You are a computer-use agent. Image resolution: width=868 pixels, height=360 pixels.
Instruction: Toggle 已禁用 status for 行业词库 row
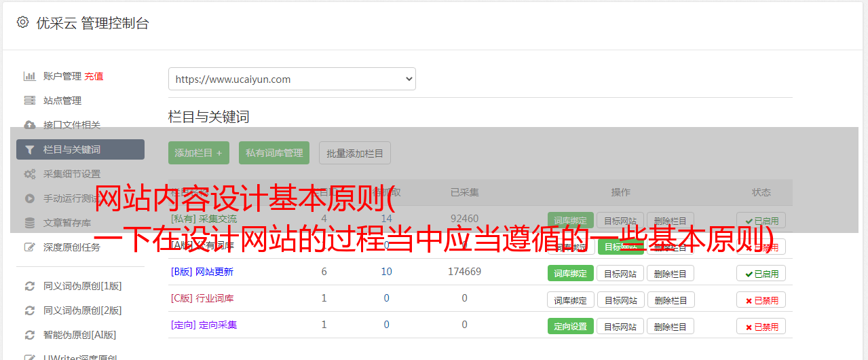click(761, 300)
